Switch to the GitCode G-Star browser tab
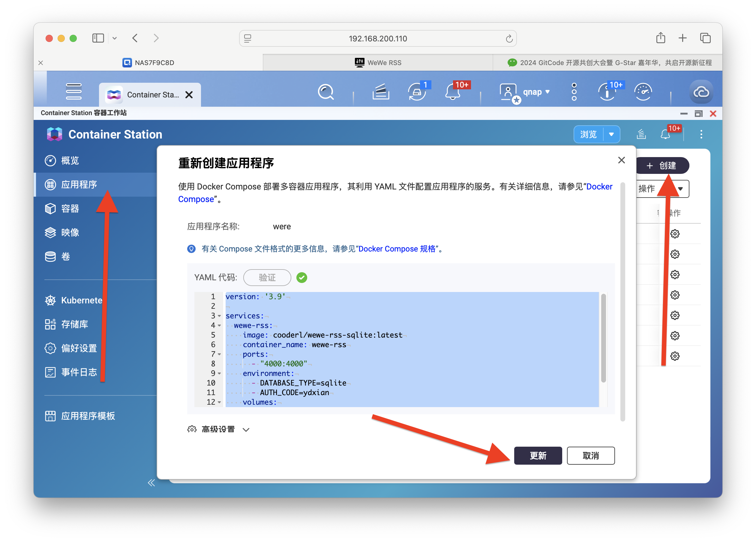This screenshot has width=756, height=542. [x=608, y=63]
